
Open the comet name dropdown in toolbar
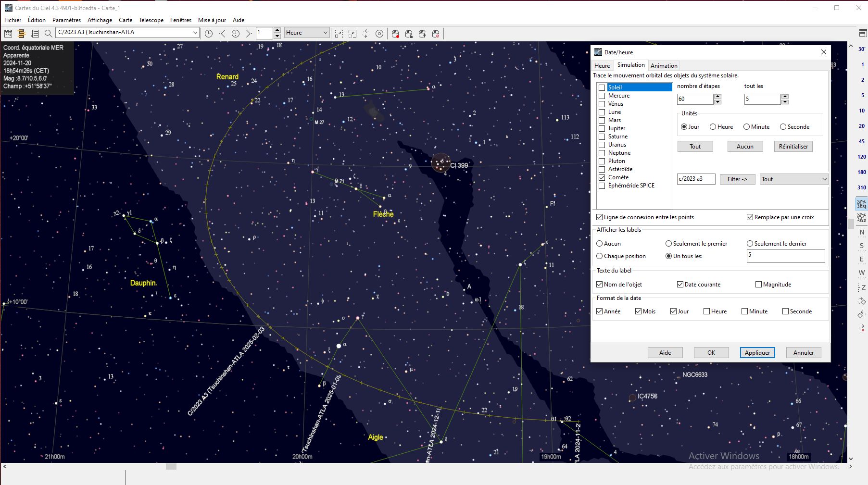pos(195,33)
